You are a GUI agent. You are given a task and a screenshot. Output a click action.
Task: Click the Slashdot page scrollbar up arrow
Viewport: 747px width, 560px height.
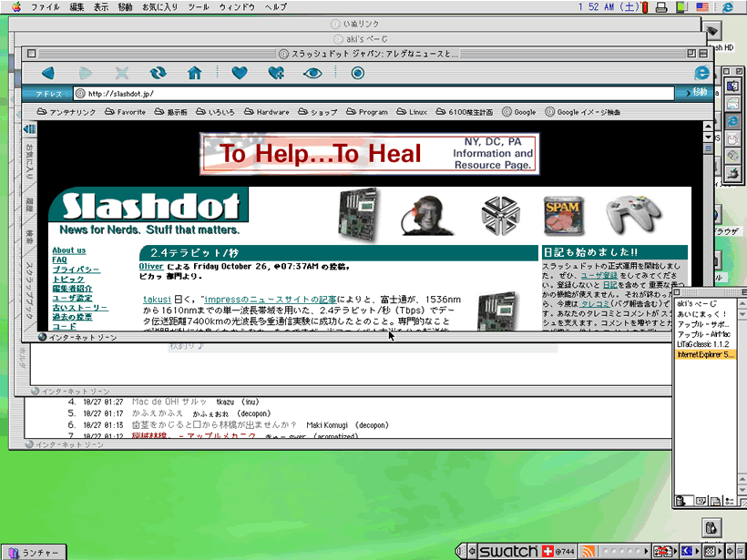[708, 127]
